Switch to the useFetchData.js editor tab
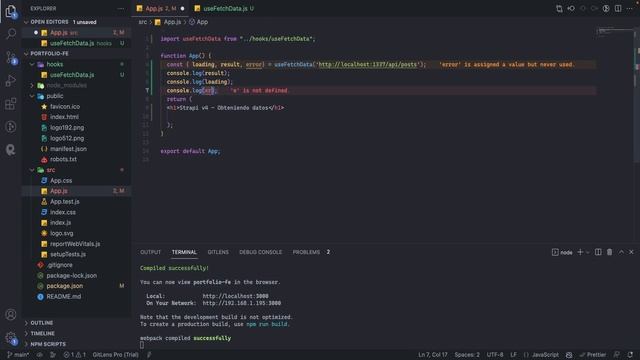The width and height of the screenshot is (640, 360). pos(224,9)
